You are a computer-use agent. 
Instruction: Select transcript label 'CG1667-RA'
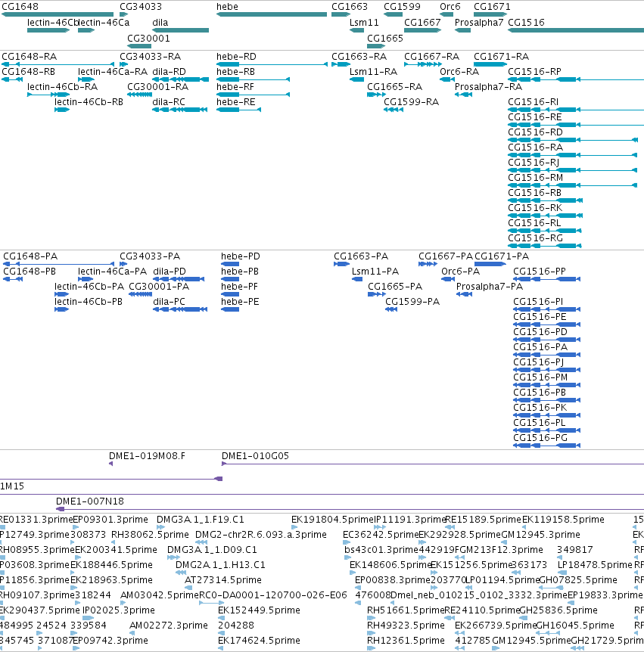[432, 57]
